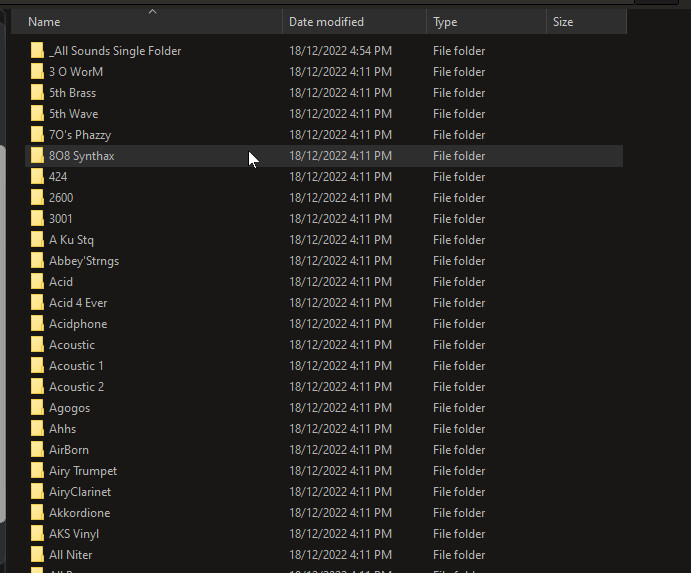Select the Acoustic folder icon
691x573 pixels.
pos(37,345)
